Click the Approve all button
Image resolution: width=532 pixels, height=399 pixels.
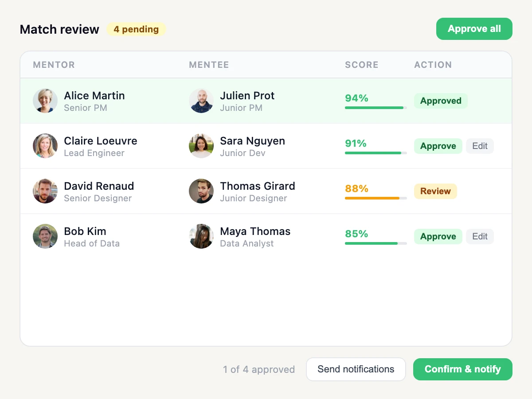(x=474, y=29)
